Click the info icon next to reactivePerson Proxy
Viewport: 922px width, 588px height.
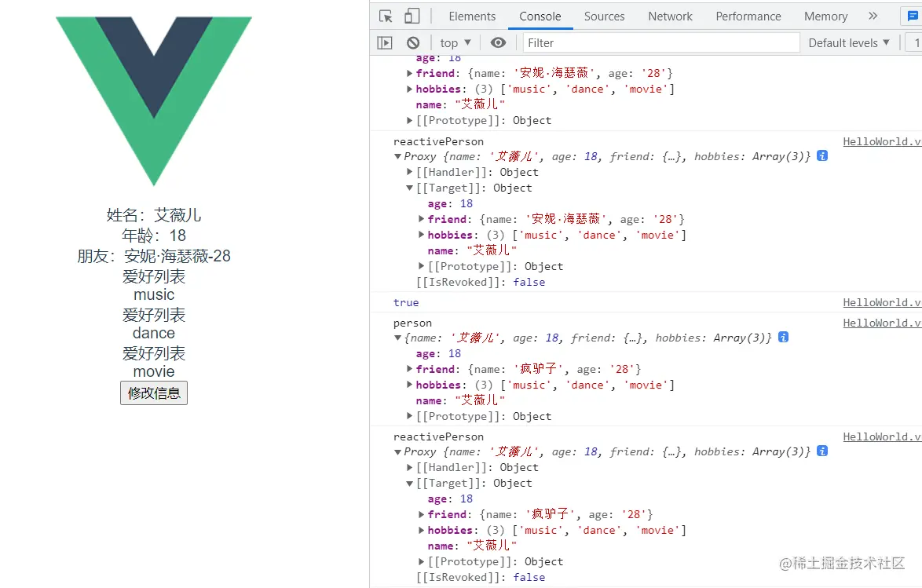click(x=822, y=156)
